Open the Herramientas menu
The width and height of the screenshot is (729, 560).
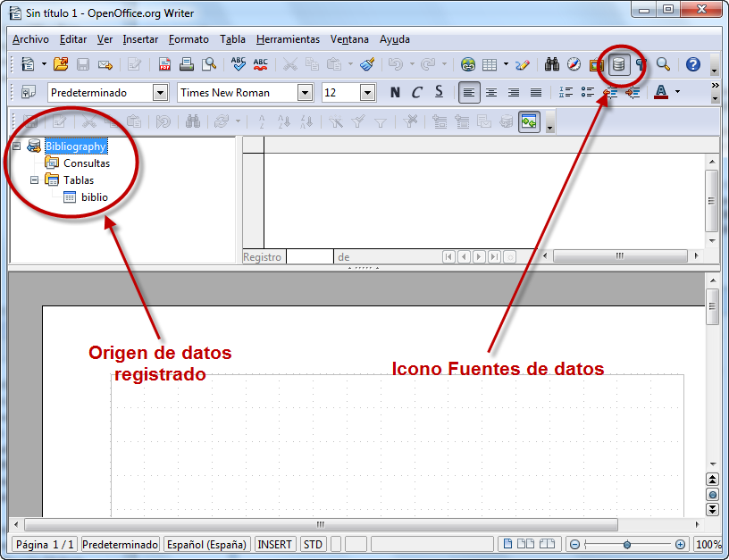tap(288, 39)
